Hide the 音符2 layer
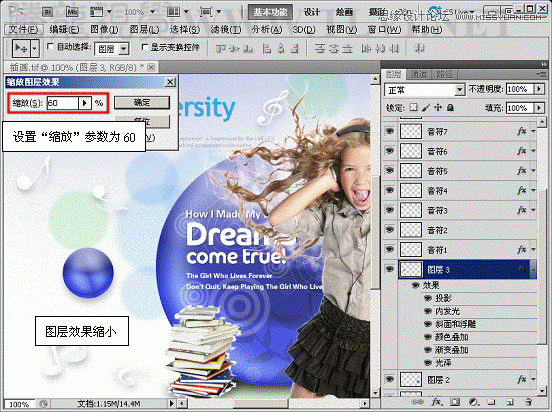 [x=389, y=230]
